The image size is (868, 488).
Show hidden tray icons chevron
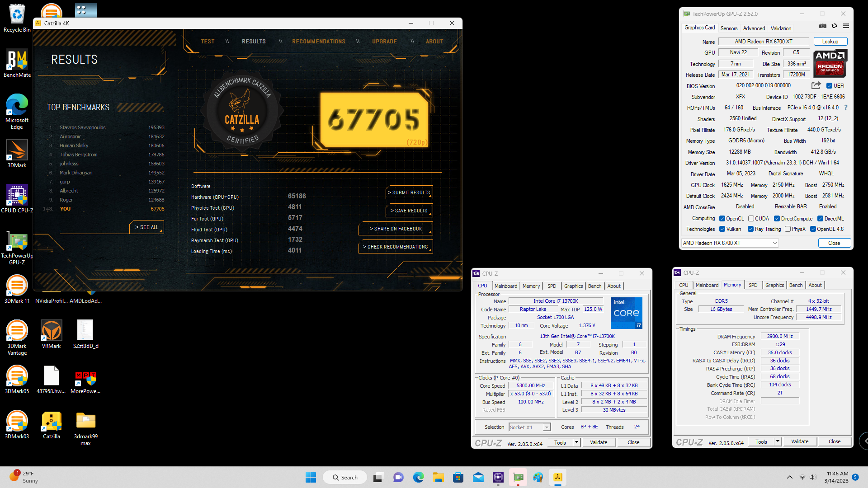tap(790, 477)
